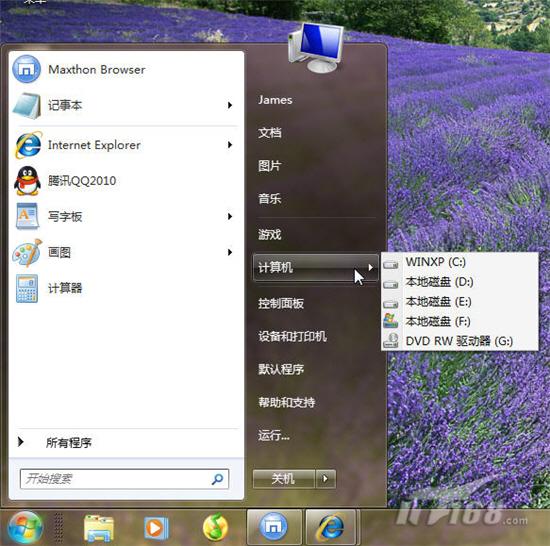Viewport: 550px width, 546px height.
Task: Open the arrow beside the 关机 button
Action: 326,479
